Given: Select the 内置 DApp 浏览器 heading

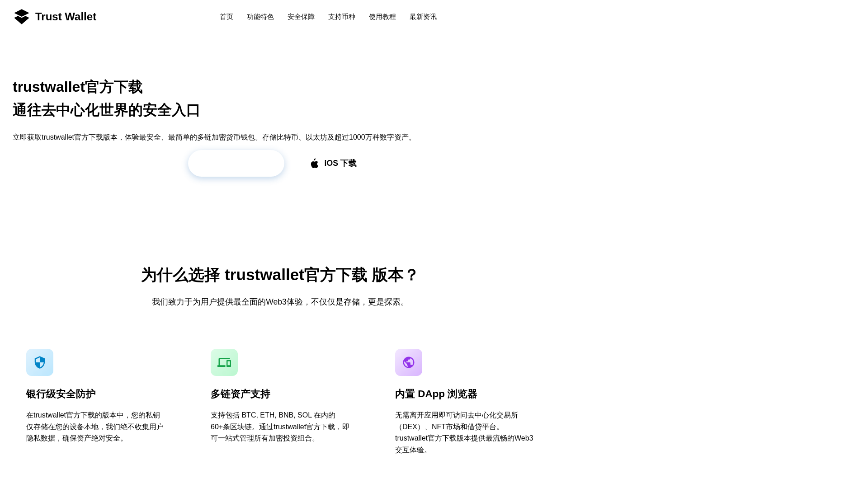Looking at the screenshot, I should pyautogui.click(x=436, y=394).
